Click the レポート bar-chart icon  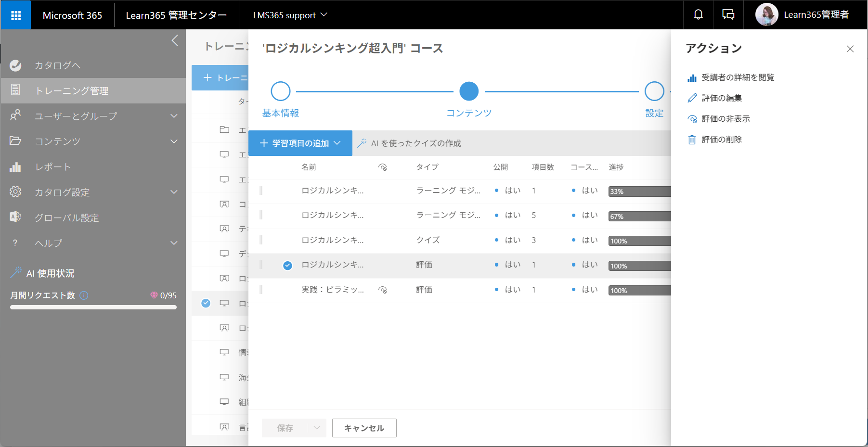(x=15, y=167)
